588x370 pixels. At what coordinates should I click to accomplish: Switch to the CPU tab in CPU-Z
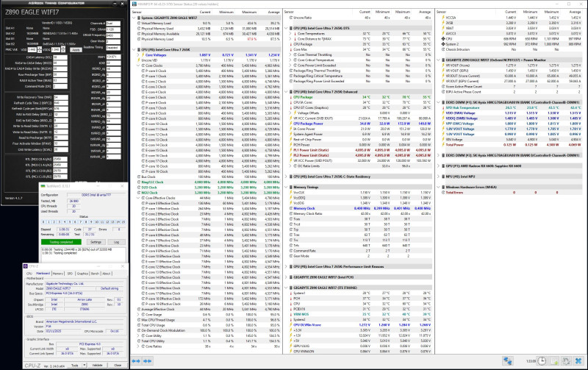point(29,274)
